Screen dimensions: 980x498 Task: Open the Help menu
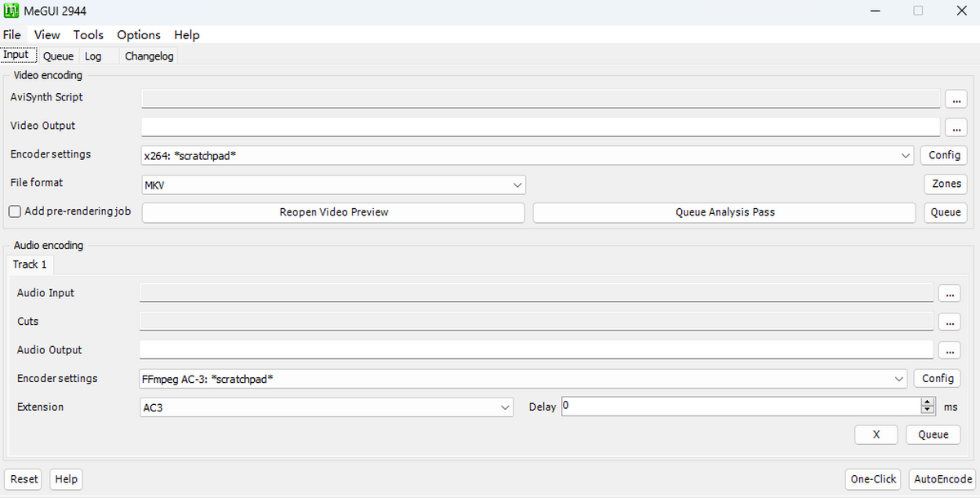click(x=187, y=35)
